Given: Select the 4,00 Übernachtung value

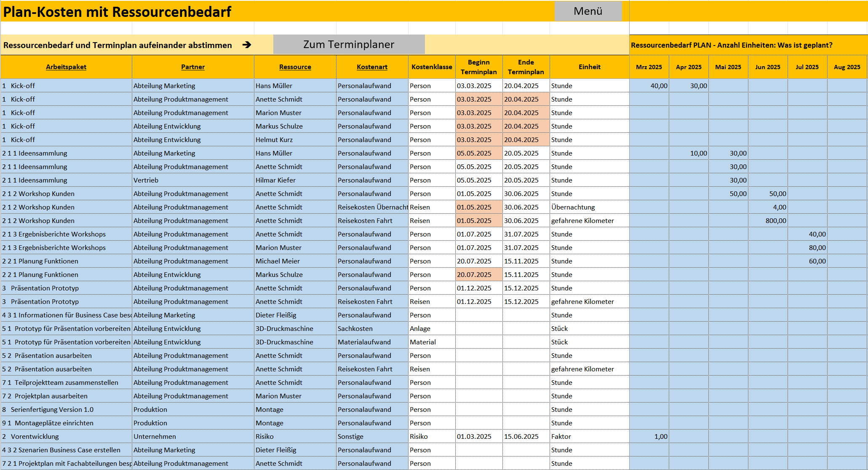Looking at the screenshot, I should click(768, 207).
